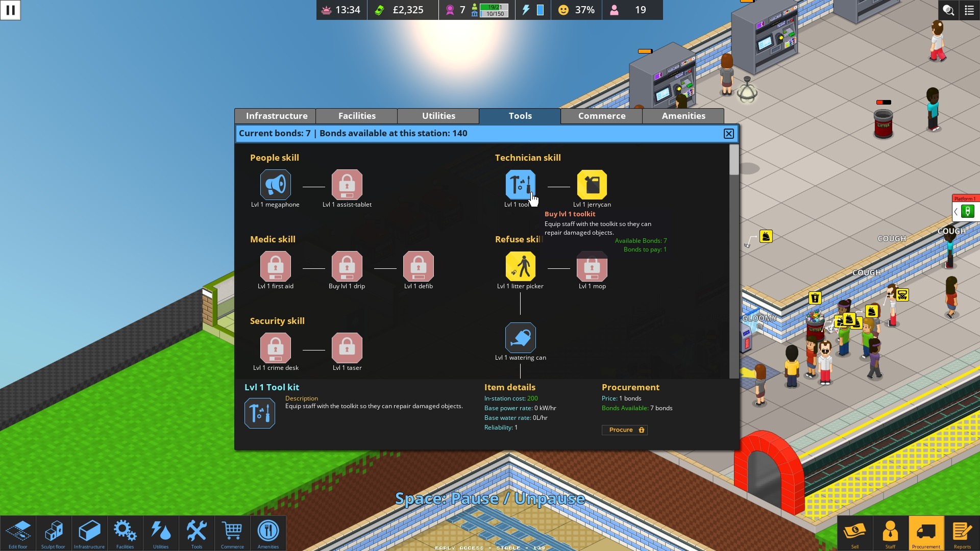Select the Lvl 1 jerrycan icon
980x551 pixels.
pyautogui.click(x=592, y=184)
